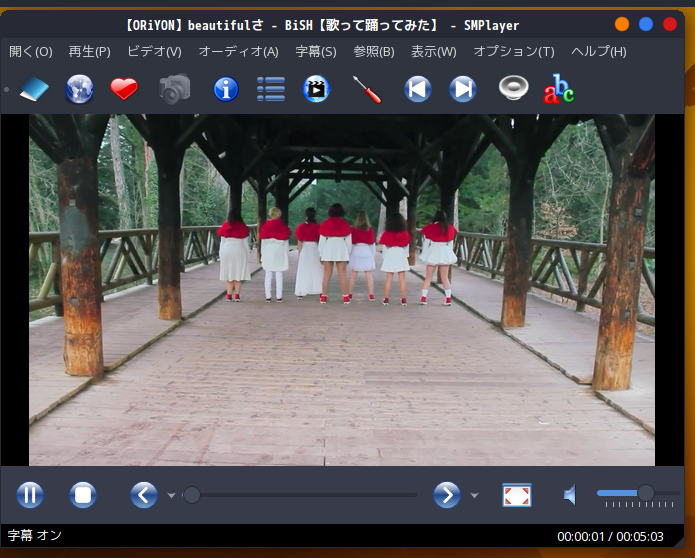
Task: Go to previous track in toolbar
Action: pos(418,89)
